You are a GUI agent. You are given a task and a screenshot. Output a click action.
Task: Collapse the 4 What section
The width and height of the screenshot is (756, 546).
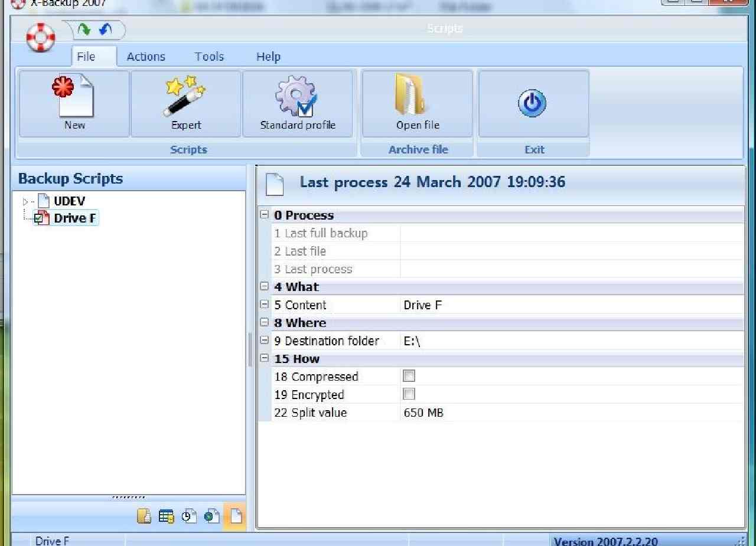265,286
